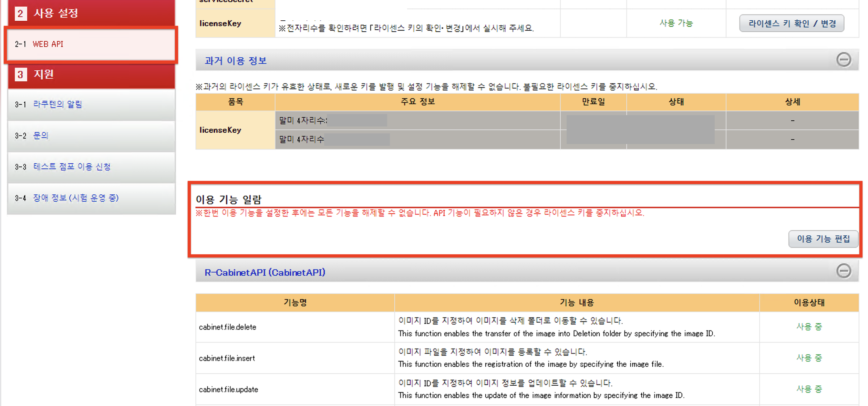Select the cabinet.file.update function name
Image resolution: width=868 pixels, height=406 pixels.
[x=228, y=389]
